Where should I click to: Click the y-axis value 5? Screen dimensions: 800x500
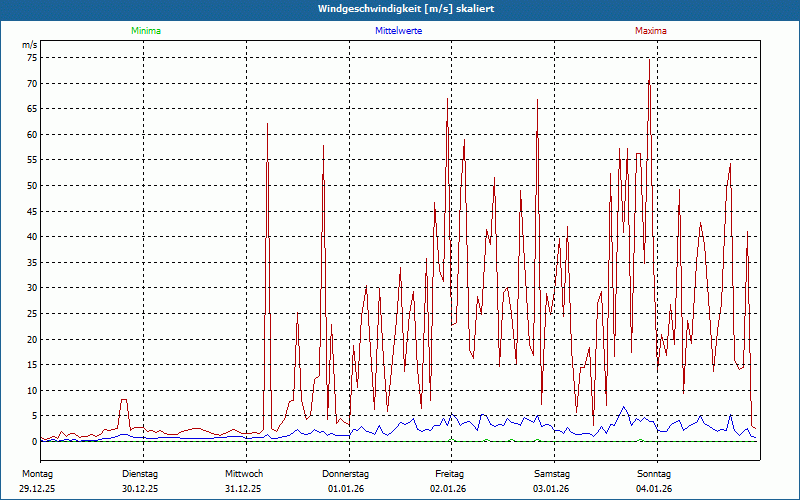click(x=35, y=416)
